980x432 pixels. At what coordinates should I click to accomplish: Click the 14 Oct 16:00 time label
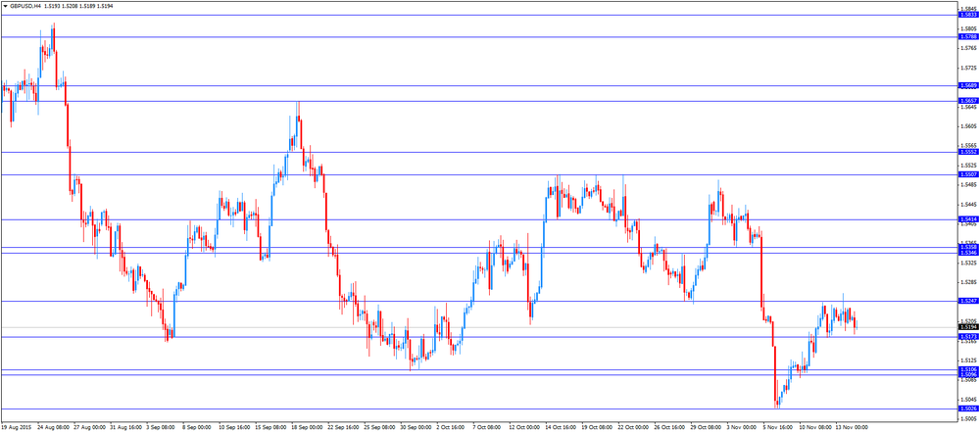click(560, 428)
